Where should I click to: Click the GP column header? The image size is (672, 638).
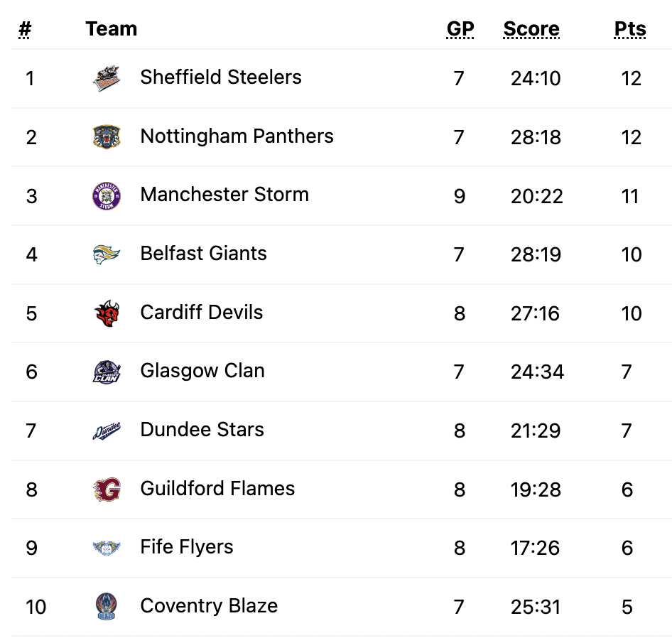[x=460, y=29]
